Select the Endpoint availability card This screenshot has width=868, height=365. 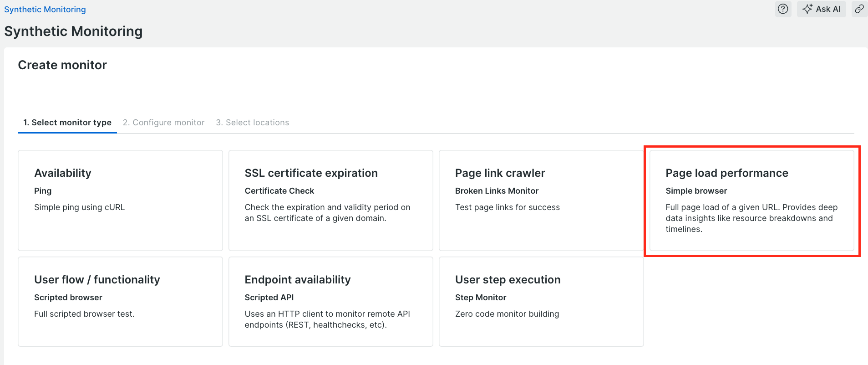point(330,302)
